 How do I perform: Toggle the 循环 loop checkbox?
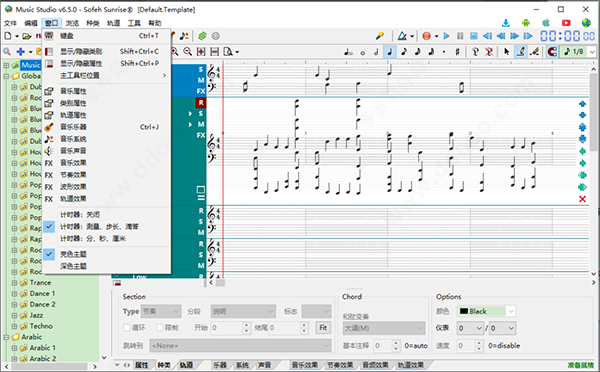(127, 328)
